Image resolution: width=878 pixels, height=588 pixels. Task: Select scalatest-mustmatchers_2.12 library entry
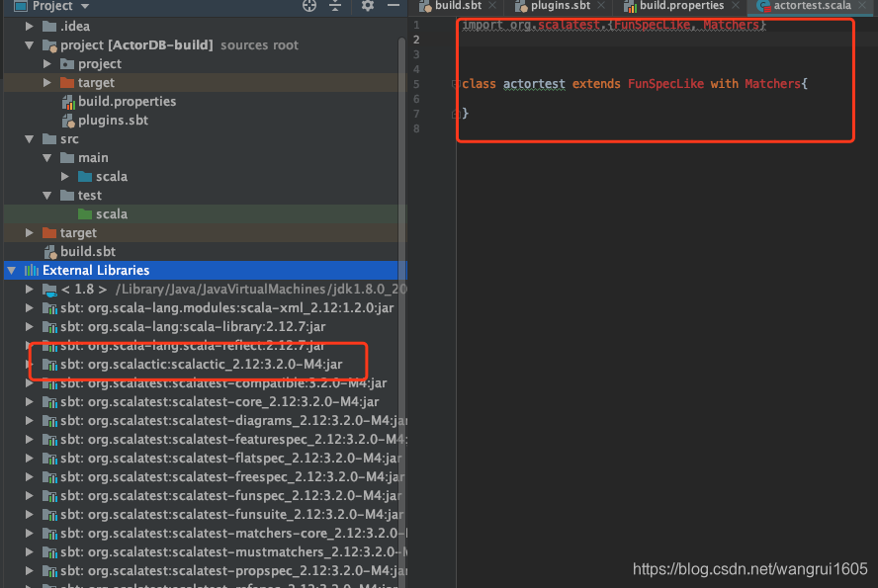tap(224, 552)
